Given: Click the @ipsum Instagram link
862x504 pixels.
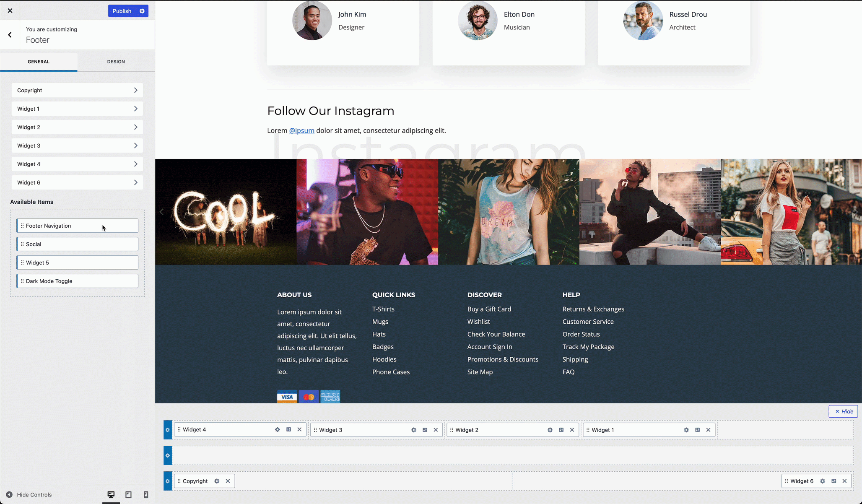Looking at the screenshot, I should coord(301,130).
